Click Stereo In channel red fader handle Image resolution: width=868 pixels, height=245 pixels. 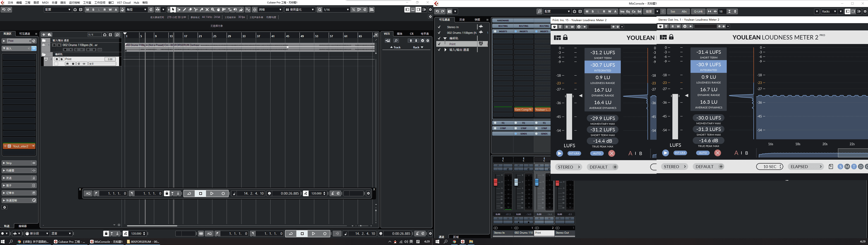tap(495, 182)
